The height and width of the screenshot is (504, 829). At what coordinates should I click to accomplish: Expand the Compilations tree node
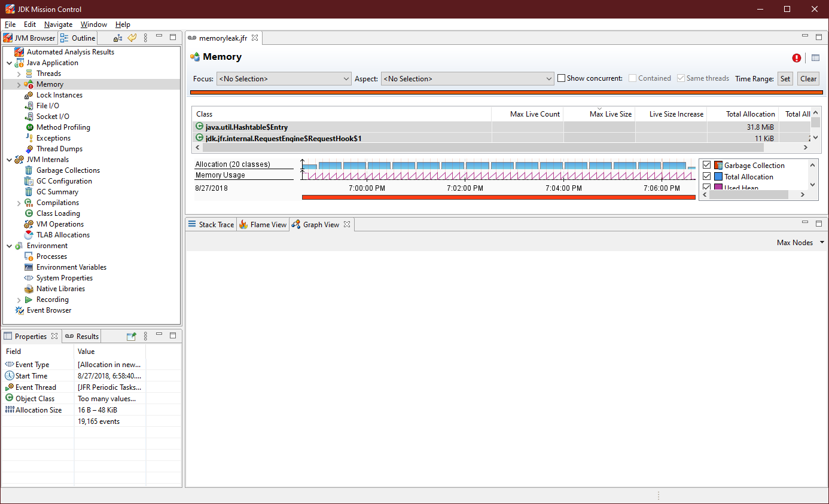(19, 203)
